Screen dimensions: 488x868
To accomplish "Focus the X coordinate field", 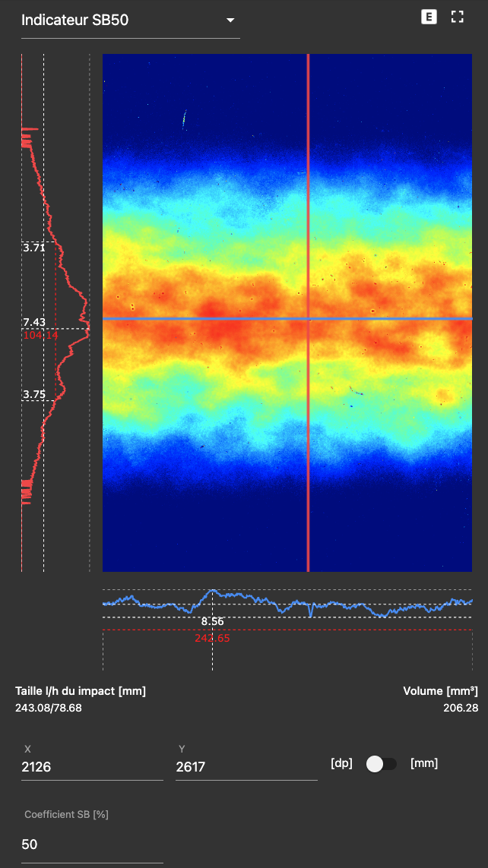I will (x=91, y=767).
